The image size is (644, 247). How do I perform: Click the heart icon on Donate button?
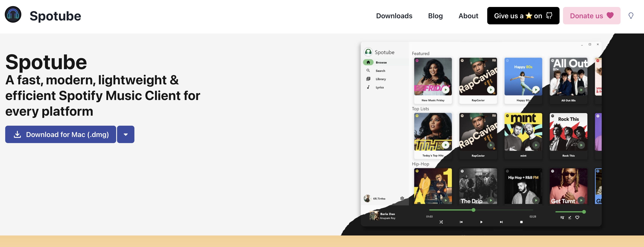coord(610,15)
